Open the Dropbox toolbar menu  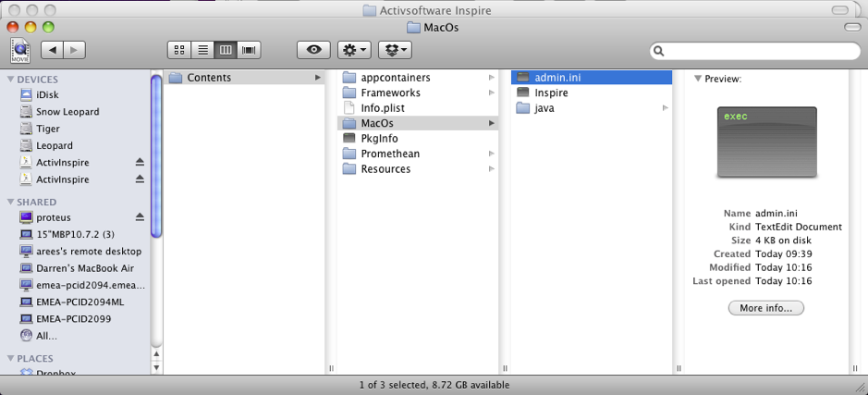pos(394,50)
